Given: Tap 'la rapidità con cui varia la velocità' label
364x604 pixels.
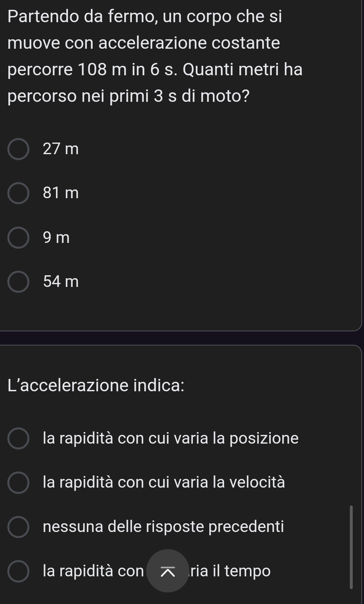Looking at the screenshot, I should pos(164,483).
